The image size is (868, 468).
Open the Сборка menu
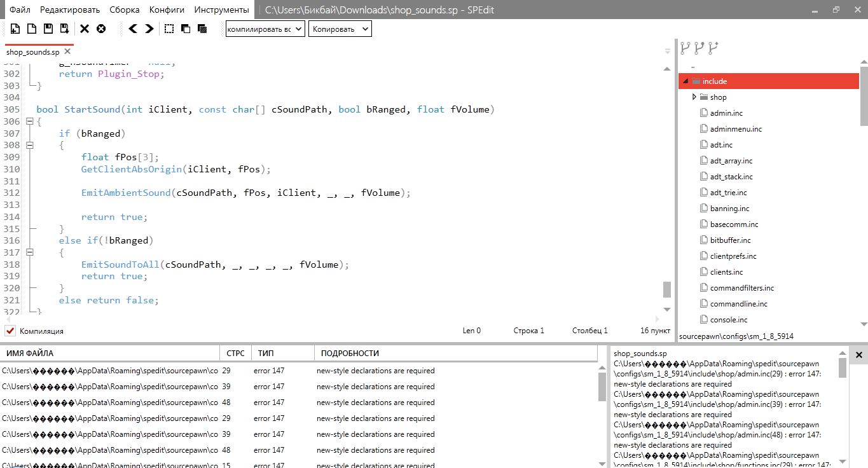[125, 10]
